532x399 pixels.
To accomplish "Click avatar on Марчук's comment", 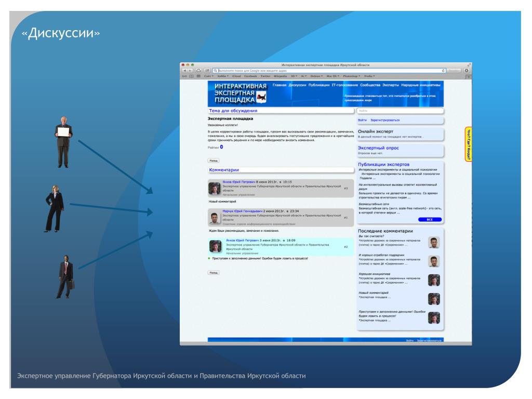I will click(x=215, y=218).
